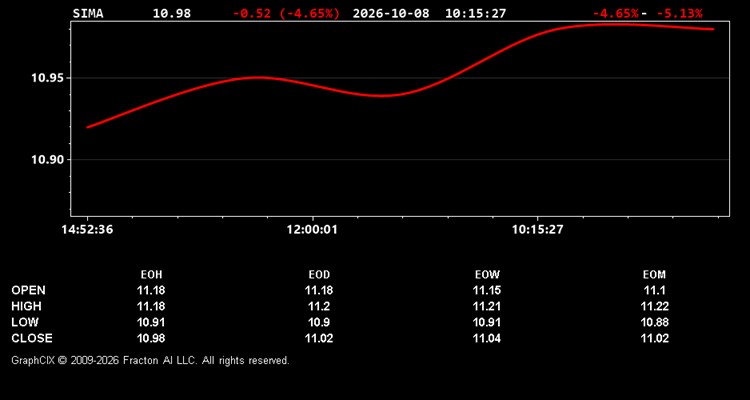The image size is (750, 400).
Task: Click the EOD high value 11.2
Action: (x=319, y=306)
